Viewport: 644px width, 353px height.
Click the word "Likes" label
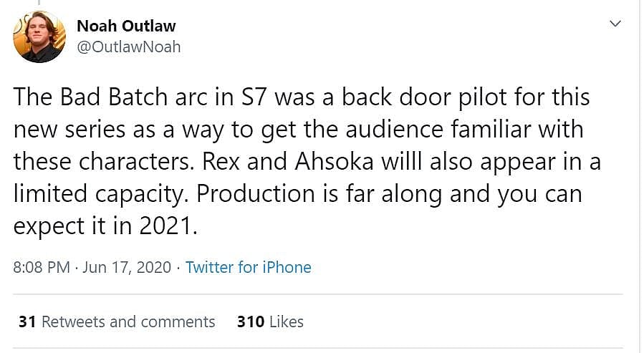(x=286, y=321)
